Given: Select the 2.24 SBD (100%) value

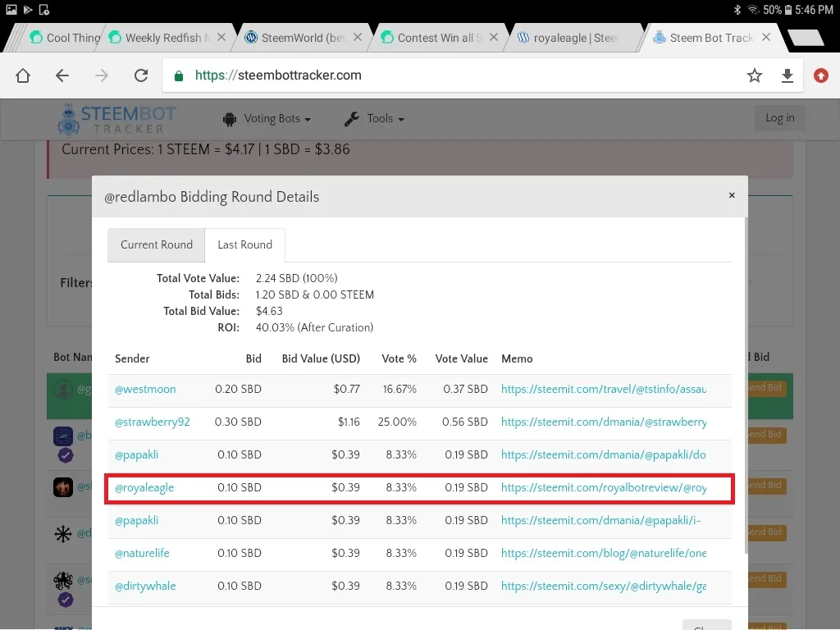Looking at the screenshot, I should (297, 279).
